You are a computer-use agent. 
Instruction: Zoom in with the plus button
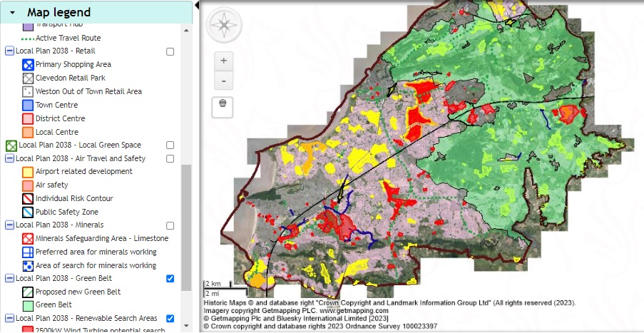pyautogui.click(x=223, y=61)
